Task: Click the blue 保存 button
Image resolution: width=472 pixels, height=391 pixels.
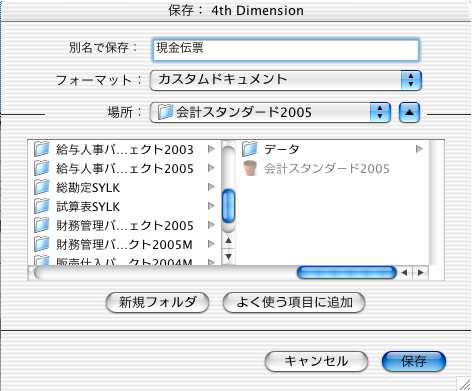Action: (414, 361)
